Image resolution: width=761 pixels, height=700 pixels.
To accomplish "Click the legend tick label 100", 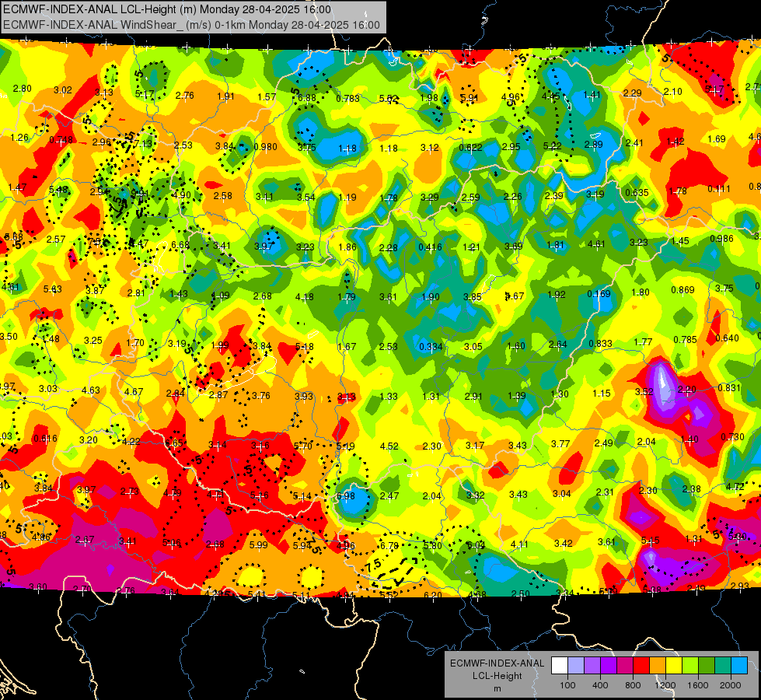I will click(x=567, y=685).
